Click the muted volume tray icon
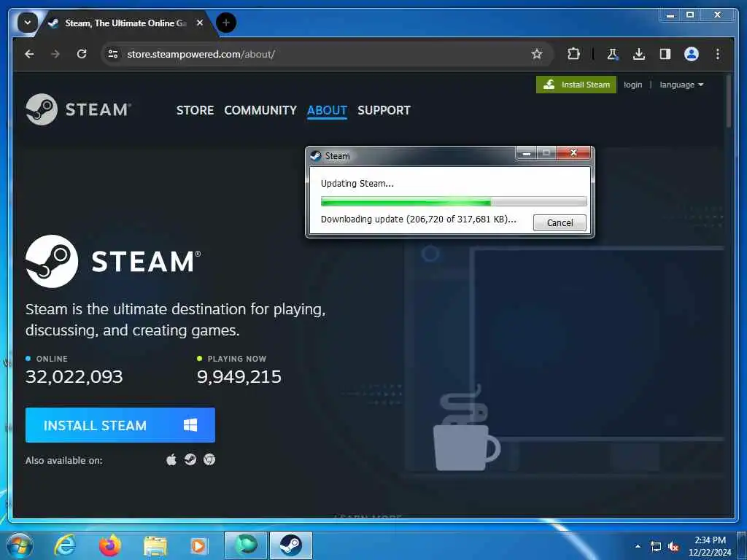The image size is (747, 560). [673, 547]
